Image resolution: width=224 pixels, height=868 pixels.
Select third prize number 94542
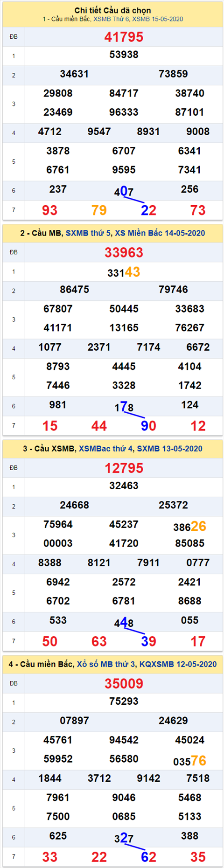124,740
